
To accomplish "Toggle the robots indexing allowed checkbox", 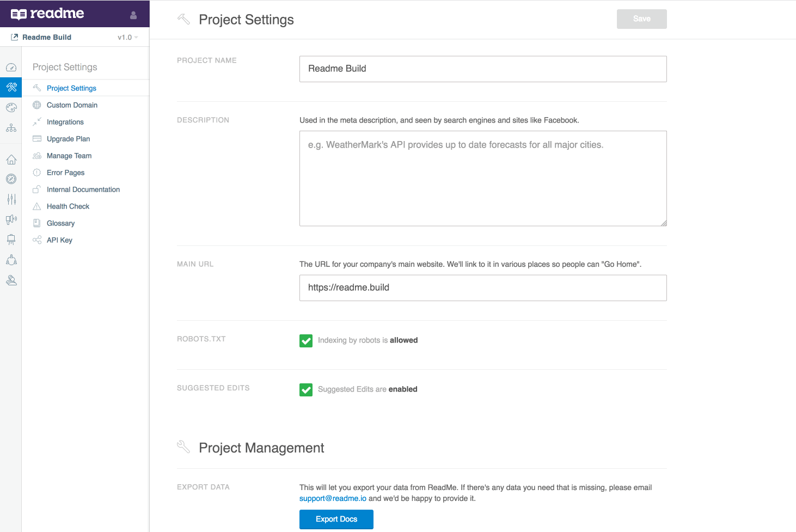I will click(x=306, y=341).
